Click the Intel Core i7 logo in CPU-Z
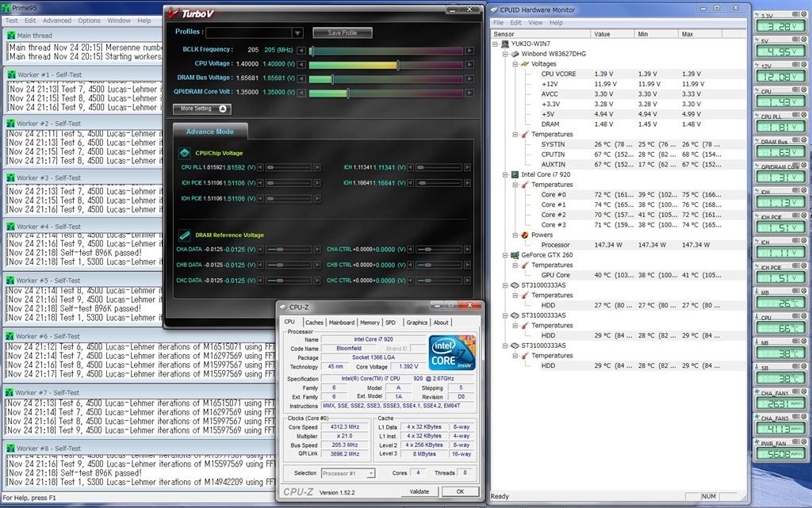 [x=451, y=353]
